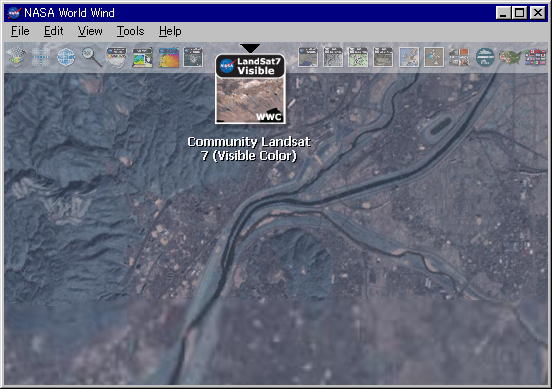This screenshot has width=552, height=389.
Task: Click the NASA logo in the title bar
Action: click(x=14, y=13)
